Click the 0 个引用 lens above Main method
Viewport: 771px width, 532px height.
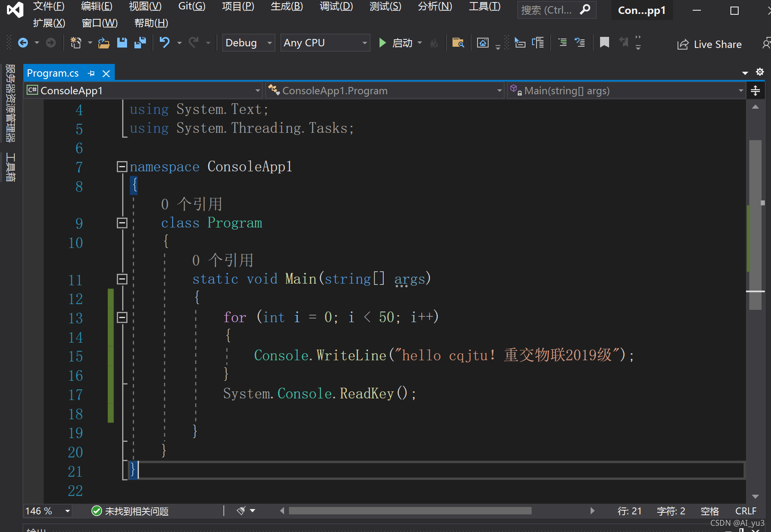point(223,260)
